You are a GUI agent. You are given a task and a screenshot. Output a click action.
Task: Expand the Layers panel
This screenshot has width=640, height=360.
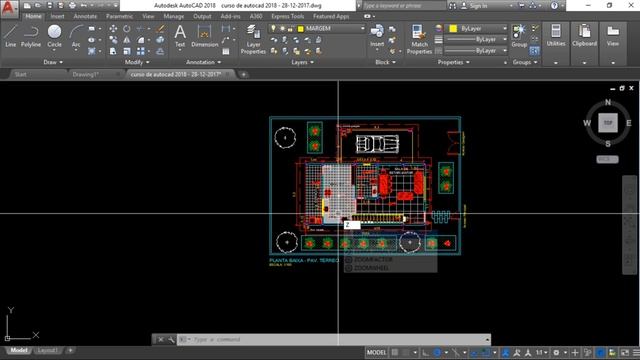click(x=302, y=62)
